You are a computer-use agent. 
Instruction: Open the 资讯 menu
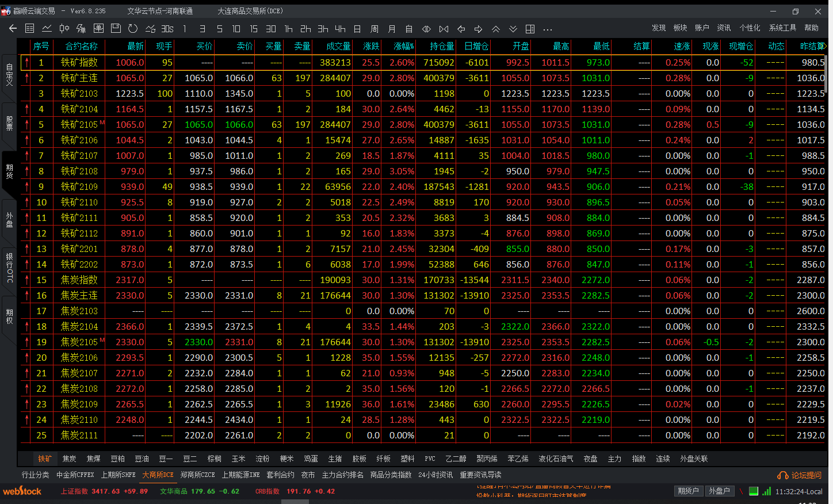point(724,28)
